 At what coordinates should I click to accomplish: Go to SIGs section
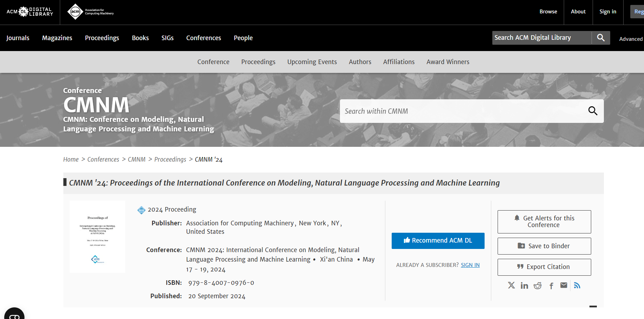(168, 38)
